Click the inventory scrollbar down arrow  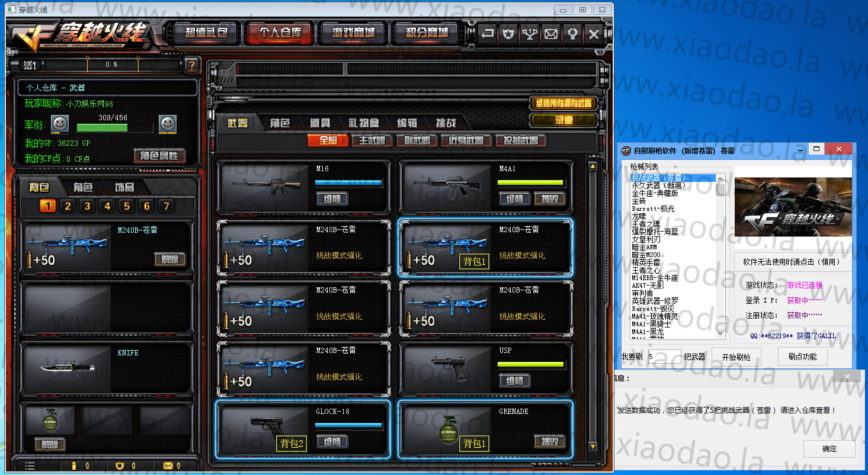(x=592, y=446)
